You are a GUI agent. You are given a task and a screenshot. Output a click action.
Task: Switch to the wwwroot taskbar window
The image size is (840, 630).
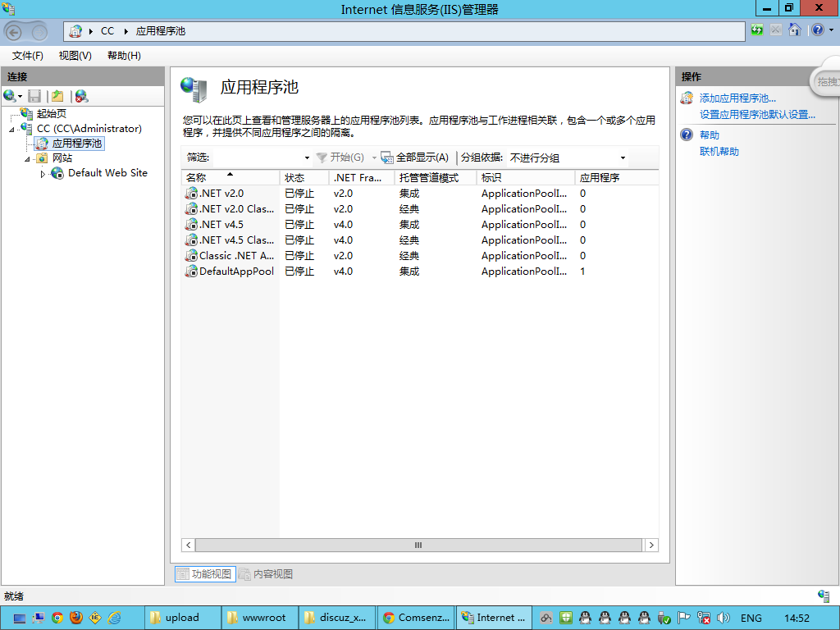tap(260, 618)
